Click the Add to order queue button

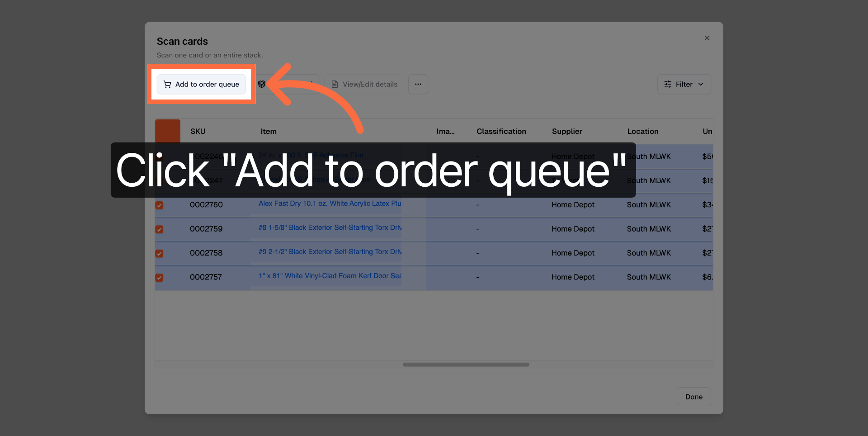(201, 84)
